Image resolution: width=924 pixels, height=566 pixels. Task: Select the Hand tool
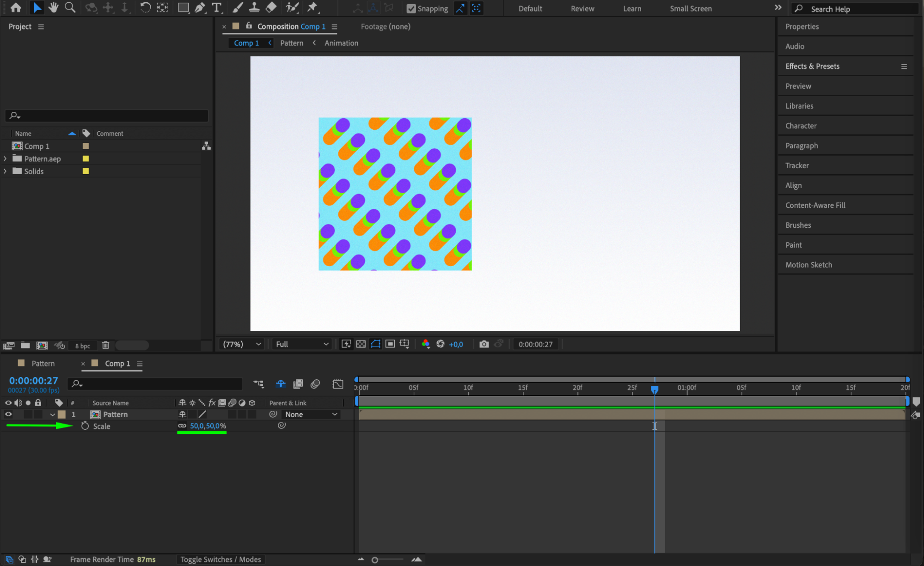(54, 7)
